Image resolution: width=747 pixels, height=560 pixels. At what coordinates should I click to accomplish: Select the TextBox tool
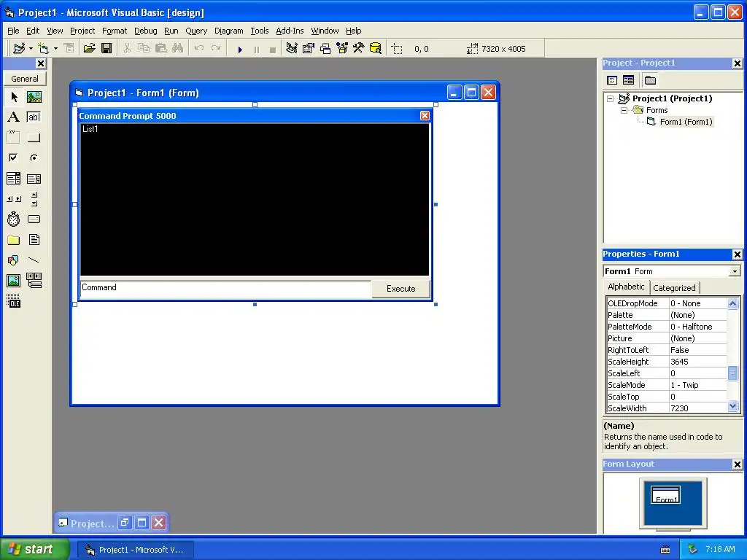coord(34,117)
